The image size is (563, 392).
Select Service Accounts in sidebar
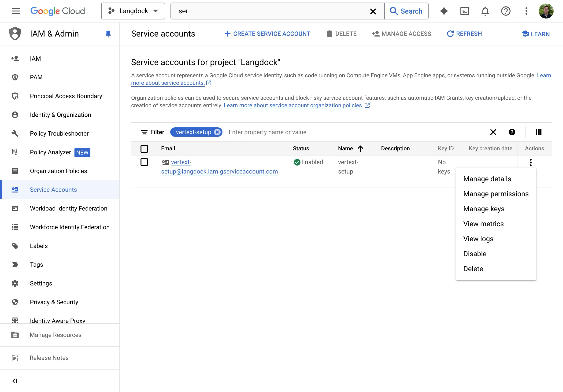(60, 190)
